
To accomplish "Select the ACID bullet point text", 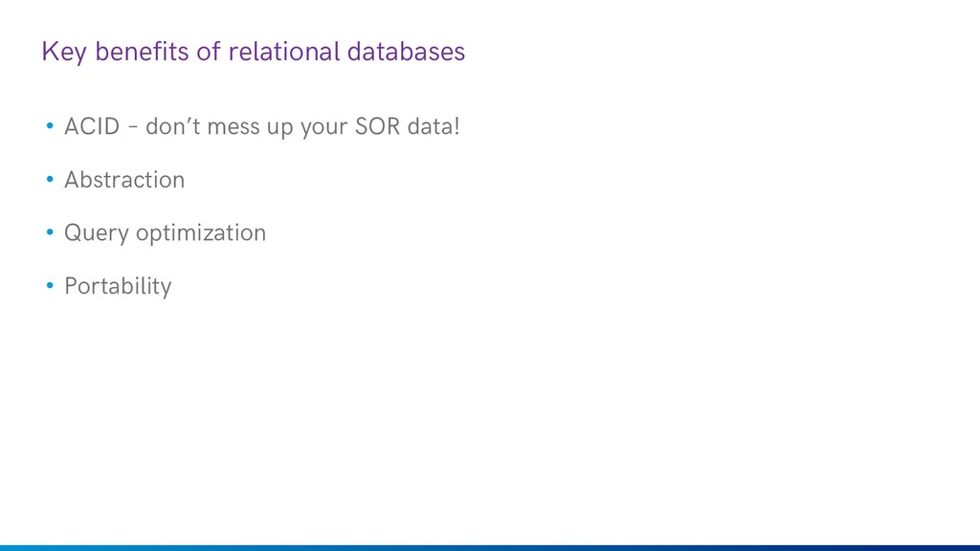I will 262,127.
